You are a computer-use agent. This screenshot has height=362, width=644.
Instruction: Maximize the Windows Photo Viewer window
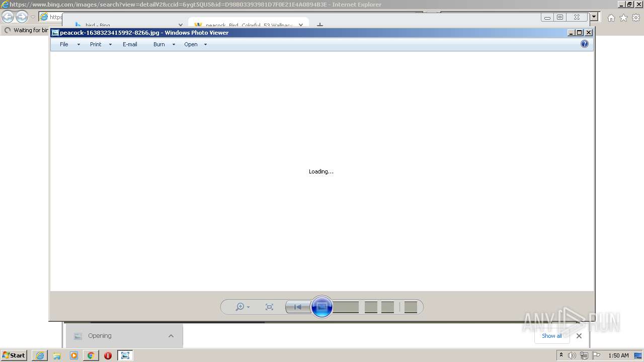pyautogui.click(x=580, y=33)
